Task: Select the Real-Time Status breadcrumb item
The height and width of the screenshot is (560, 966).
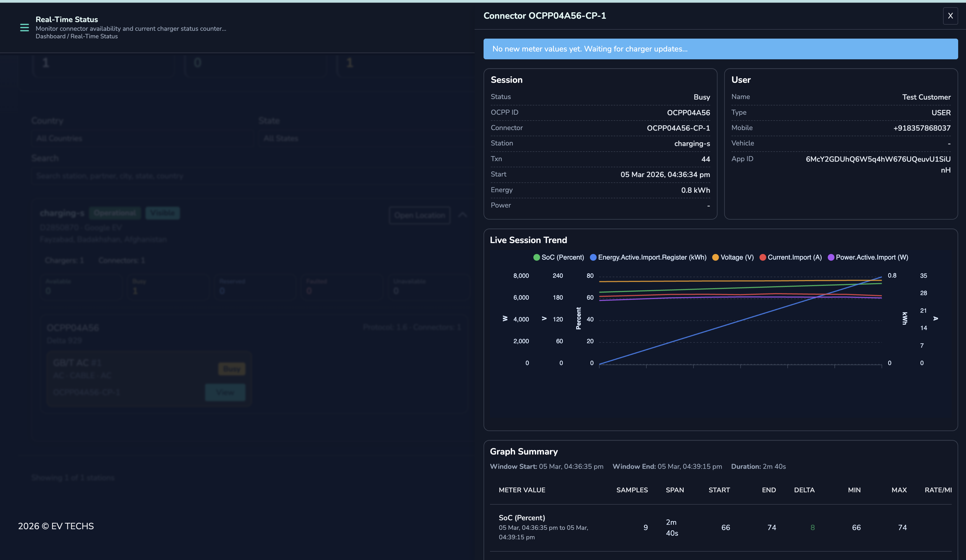Action: coord(95,36)
